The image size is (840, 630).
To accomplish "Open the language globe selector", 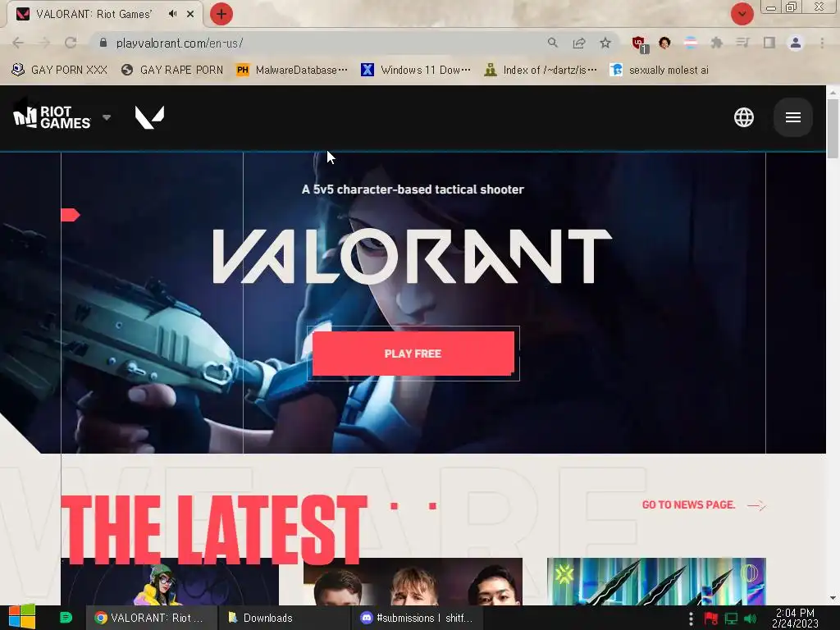I will pyautogui.click(x=743, y=117).
